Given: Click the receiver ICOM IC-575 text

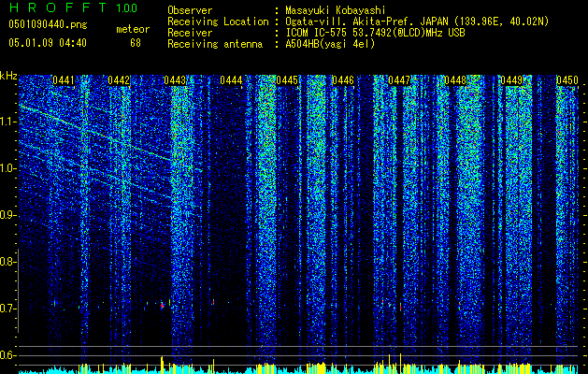Looking at the screenshot, I should [375, 33].
